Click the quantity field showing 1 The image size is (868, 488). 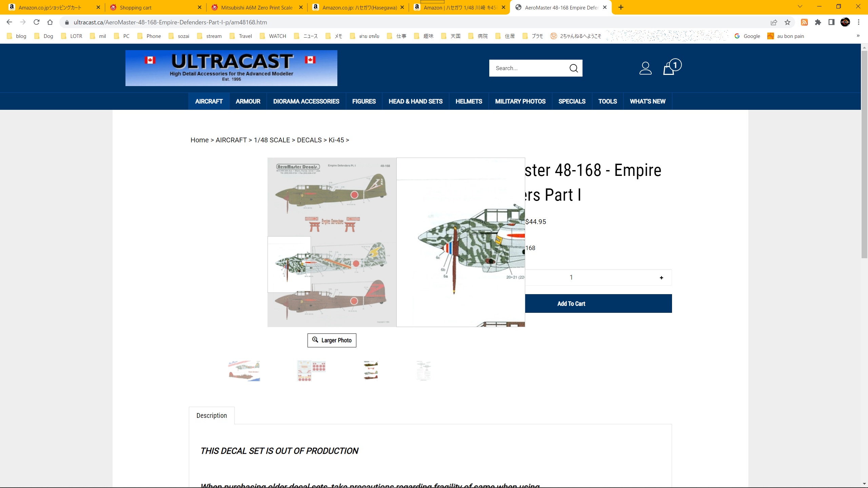point(571,278)
